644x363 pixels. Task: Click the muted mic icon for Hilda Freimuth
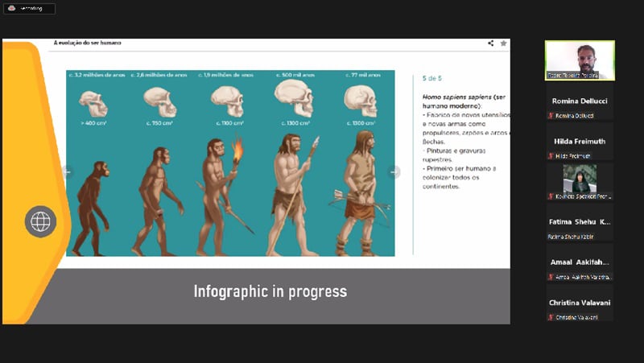tap(551, 155)
